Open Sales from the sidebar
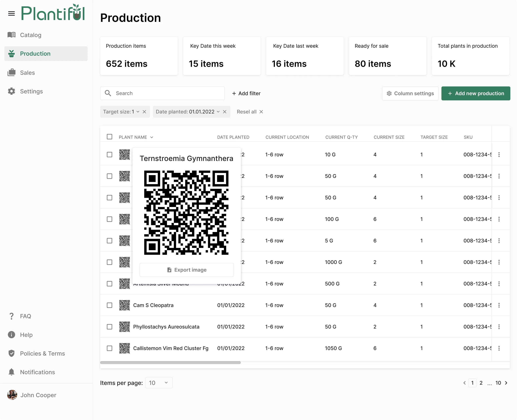The height and width of the screenshot is (420, 517). (x=27, y=72)
